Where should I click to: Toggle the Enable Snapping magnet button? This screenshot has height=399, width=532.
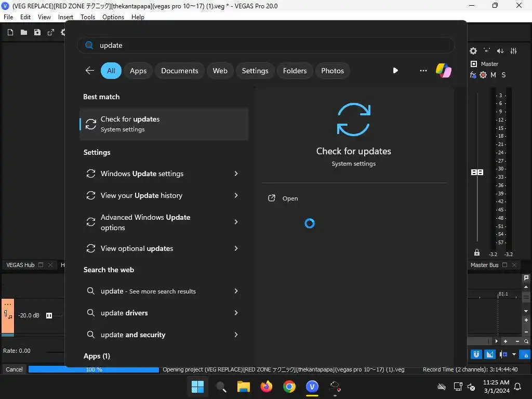(476, 354)
